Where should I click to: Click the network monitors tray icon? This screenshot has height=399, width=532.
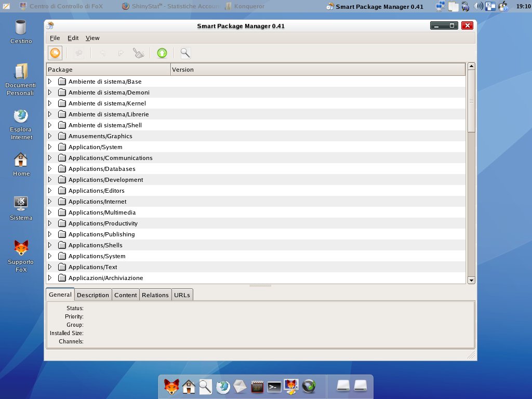[440, 6]
